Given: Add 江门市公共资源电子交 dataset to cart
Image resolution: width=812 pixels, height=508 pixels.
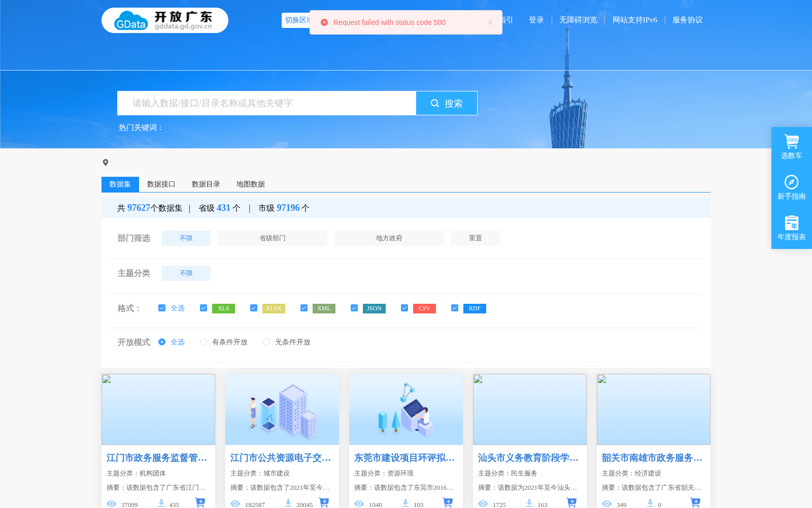Looking at the screenshot, I should point(324,502).
